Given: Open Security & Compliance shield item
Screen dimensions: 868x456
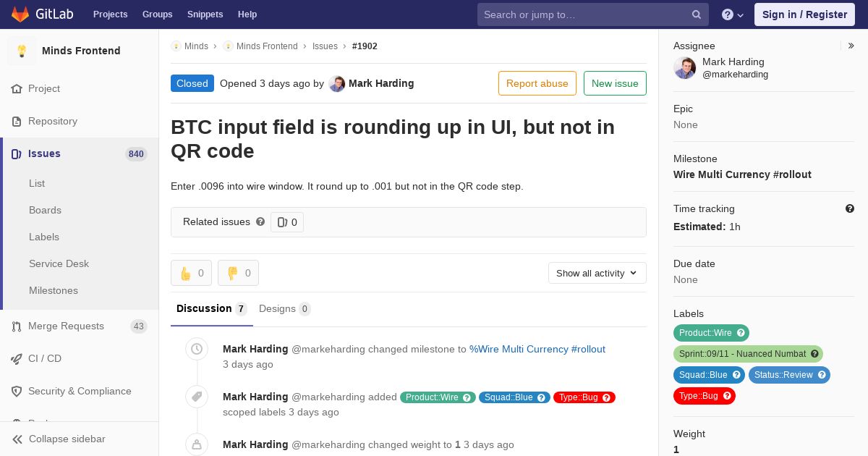Looking at the screenshot, I should [80, 391].
